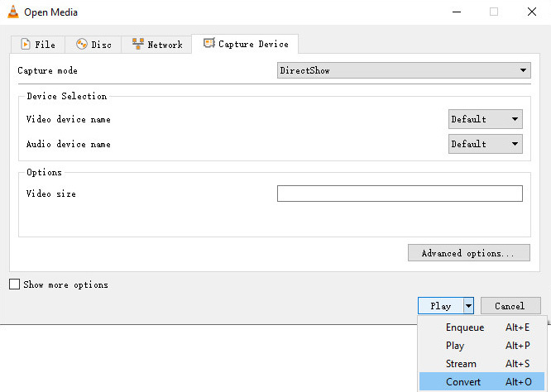551x392 pixels.
Task: Select Enqueue from the dropdown menu
Action: tap(482, 327)
